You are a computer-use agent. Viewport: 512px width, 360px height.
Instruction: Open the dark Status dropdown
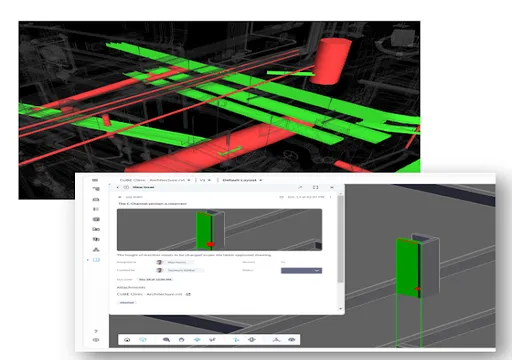coord(301,271)
